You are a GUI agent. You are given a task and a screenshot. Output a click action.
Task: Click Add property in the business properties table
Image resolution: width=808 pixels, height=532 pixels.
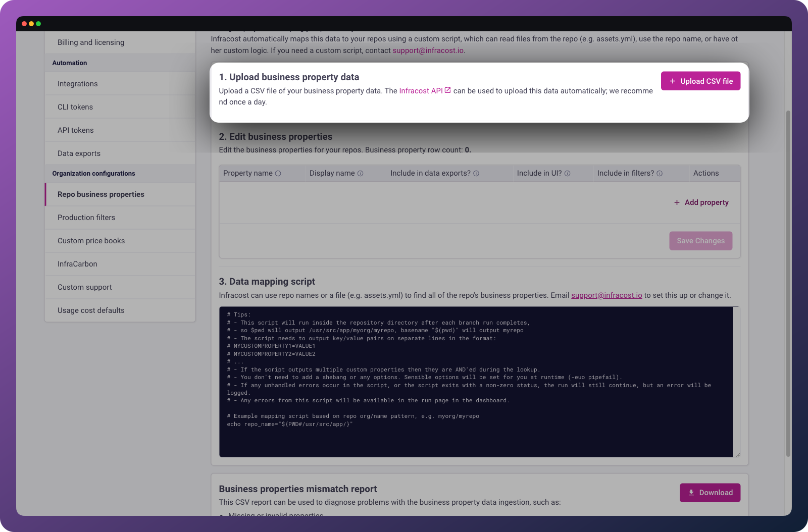tap(701, 202)
